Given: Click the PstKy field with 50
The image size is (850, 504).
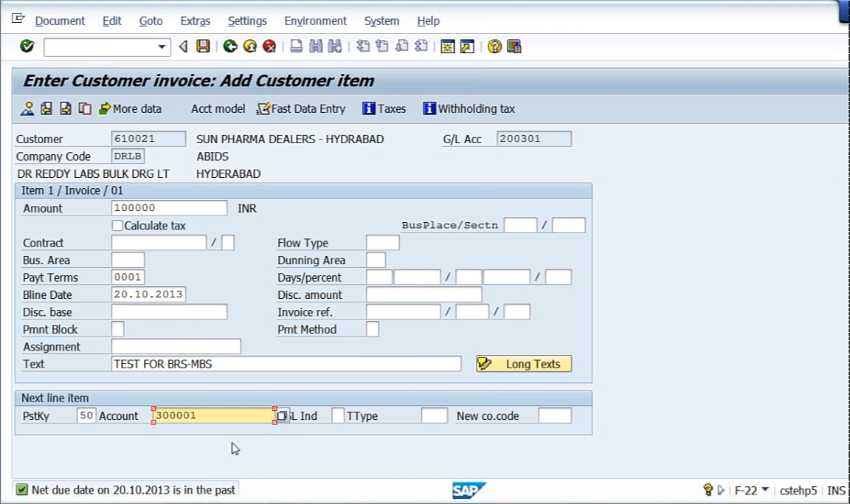Looking at the screenshot, I should (x=86, y=415).
